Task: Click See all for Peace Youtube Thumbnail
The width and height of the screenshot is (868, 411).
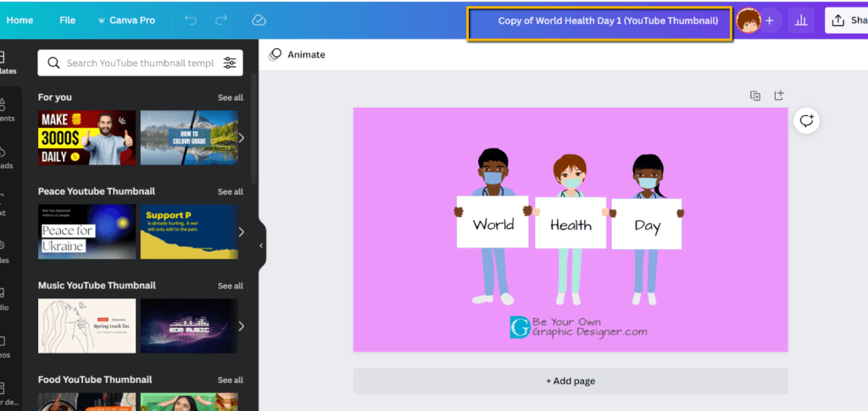Action: point(231,192)
